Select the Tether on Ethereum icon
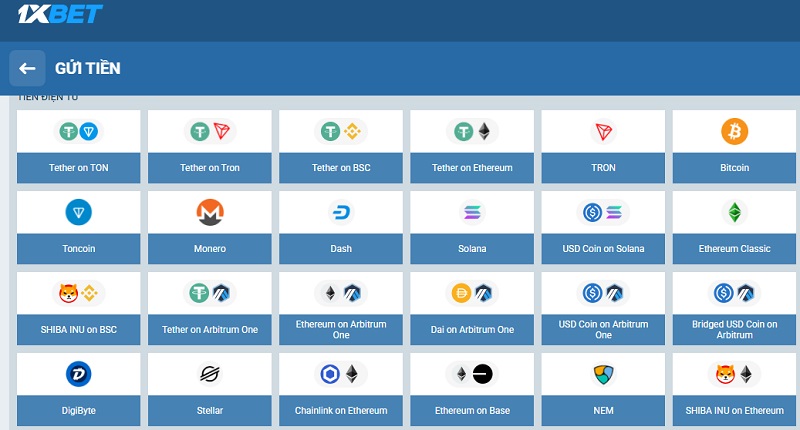Screen dimensions: 800x430 (x=472, y=132)
